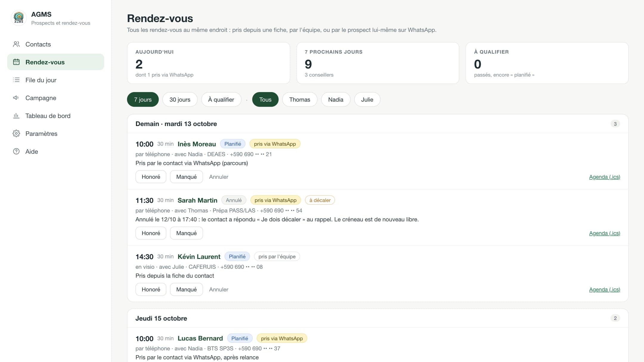Download Agenda (.ics) for Kévin Laurent
Image resolution: width=644 pixels, height=362 pixels.
(x=604, y=289)
